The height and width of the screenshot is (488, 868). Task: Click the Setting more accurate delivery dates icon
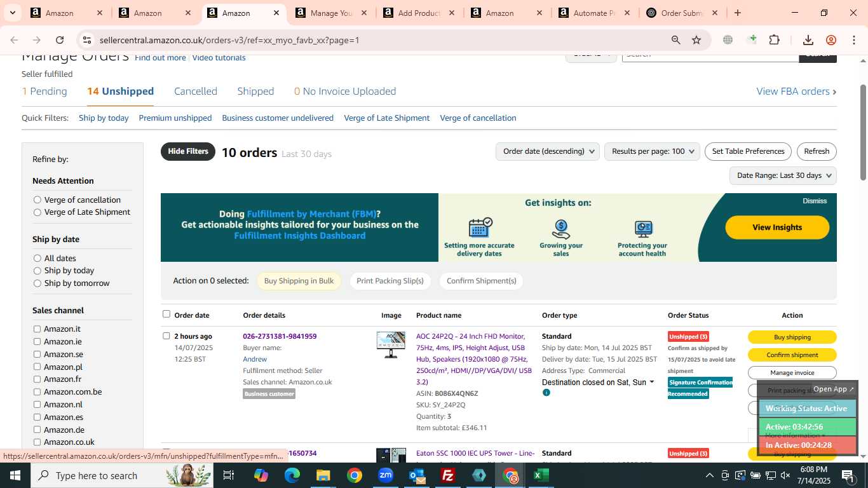pyautogui.click(x=480, y=227)
